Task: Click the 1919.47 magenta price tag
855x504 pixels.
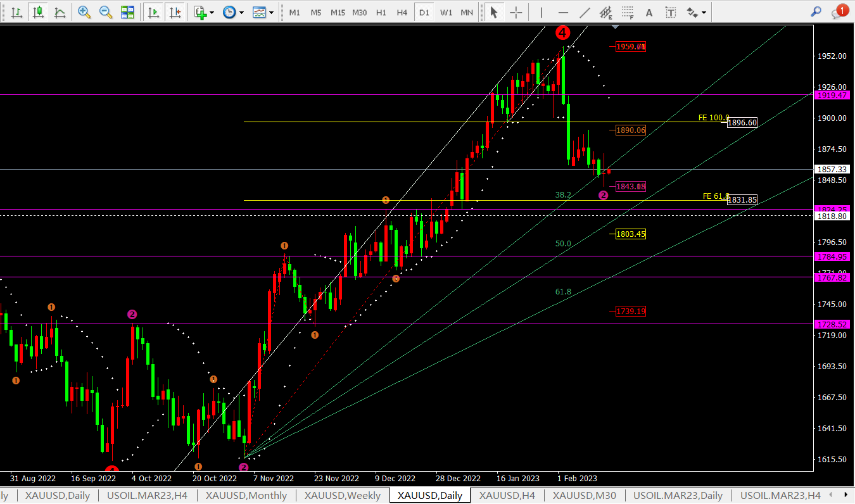Action: (x=832, y=95)
